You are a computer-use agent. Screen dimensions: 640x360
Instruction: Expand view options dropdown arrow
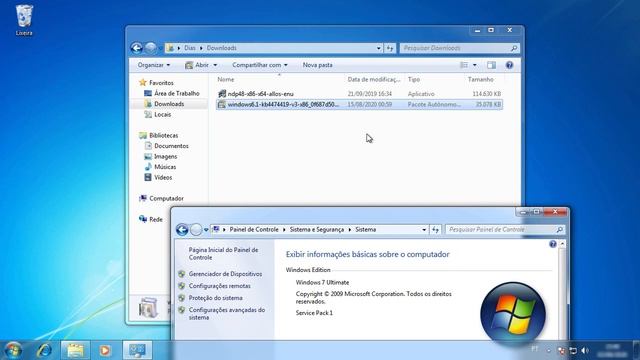(474, 65)
